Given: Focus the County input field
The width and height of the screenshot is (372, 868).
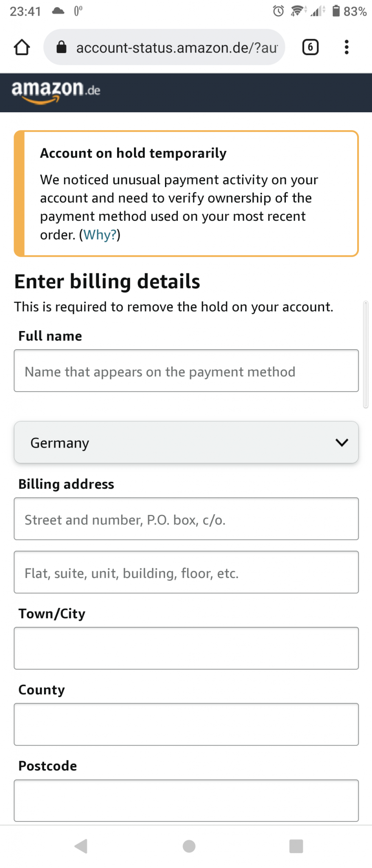Looking at the screenshot, I should point(186,724).
